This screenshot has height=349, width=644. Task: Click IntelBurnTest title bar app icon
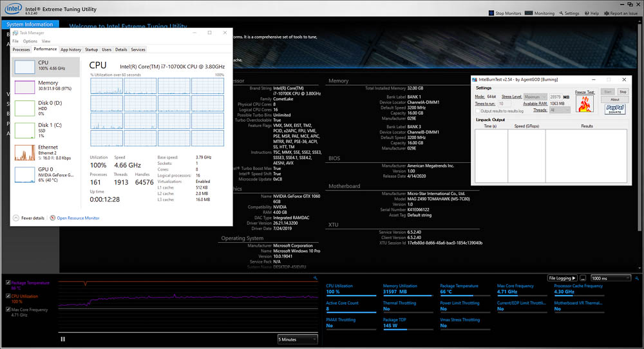(x=475, y=80)
